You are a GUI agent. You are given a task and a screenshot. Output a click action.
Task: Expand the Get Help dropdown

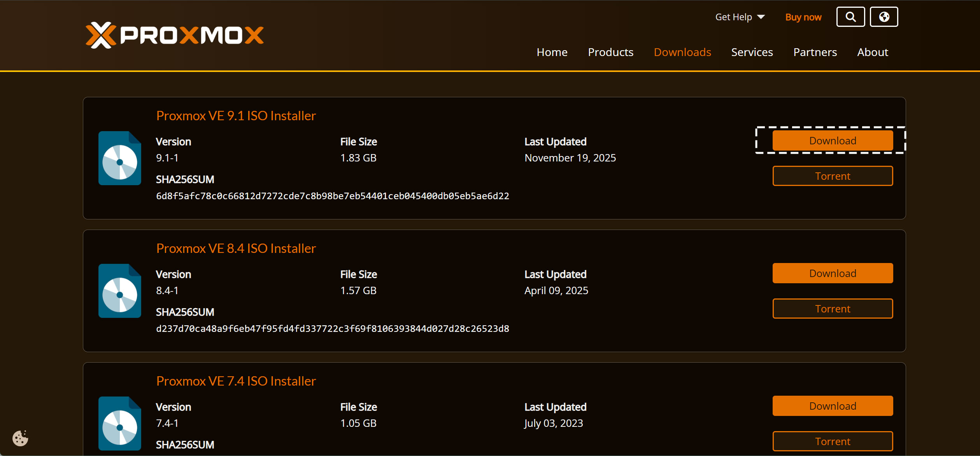[x=740, y=17]
